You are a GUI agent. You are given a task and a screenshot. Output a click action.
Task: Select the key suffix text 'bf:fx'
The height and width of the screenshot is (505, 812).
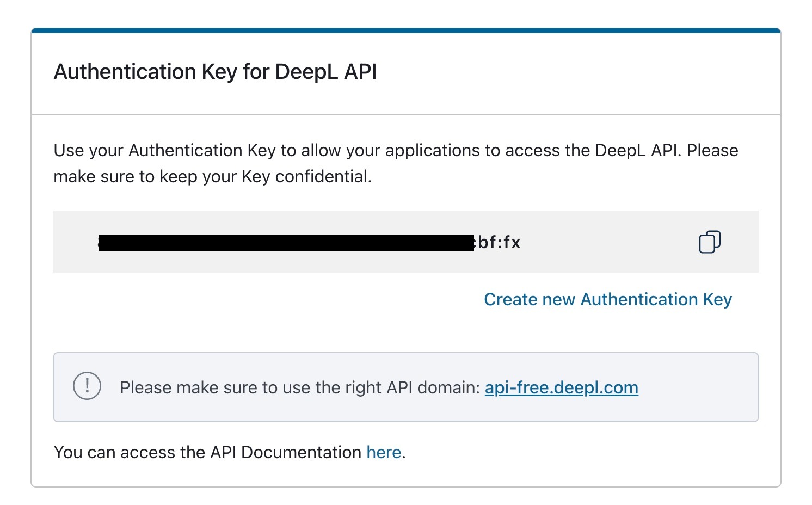499,242
